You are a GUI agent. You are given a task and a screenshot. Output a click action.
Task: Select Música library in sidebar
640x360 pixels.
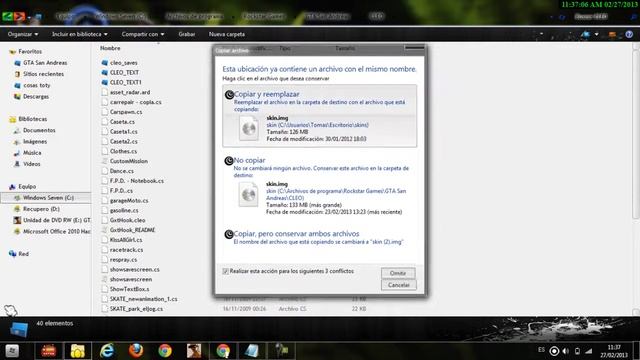[x=27, y=153]
